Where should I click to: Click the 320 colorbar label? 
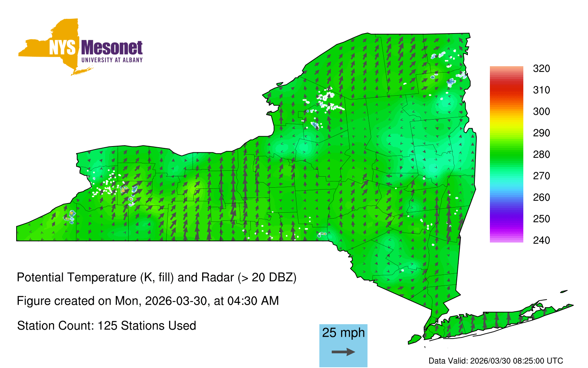(541, 69)
